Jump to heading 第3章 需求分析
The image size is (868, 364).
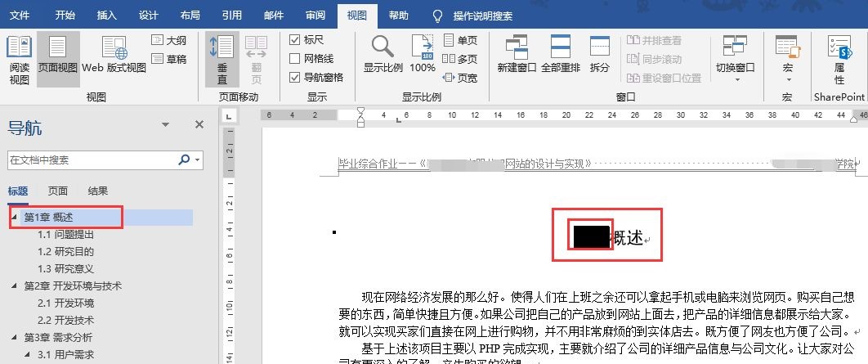pyautogui.click(x=57, y=337)
